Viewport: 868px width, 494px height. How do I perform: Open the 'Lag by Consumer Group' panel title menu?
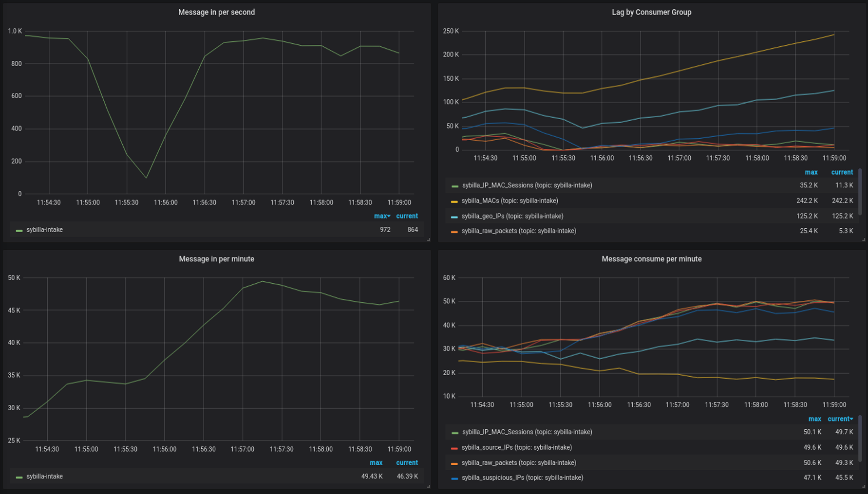651,12
